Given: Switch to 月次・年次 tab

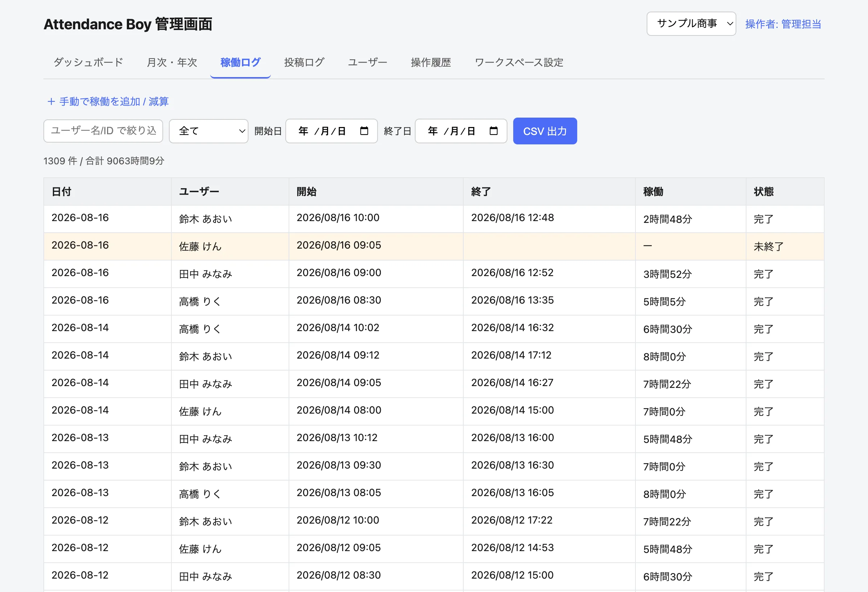Looking at the screenshot, I should pyautogui.click(x=172, y=62).
